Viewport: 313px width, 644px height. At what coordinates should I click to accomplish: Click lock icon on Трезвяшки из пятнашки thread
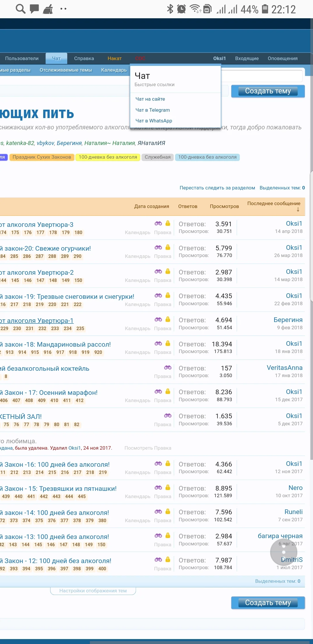(x=168, y=488)
